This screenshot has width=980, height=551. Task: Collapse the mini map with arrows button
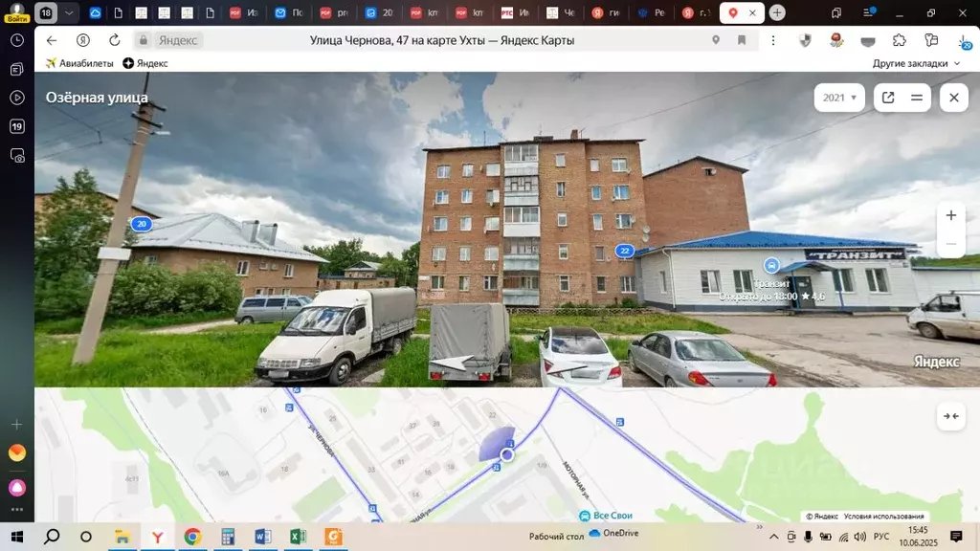click(950, 416)
